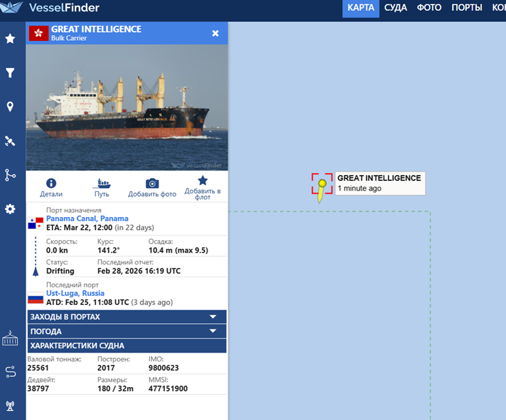This screenshot has height=420, width=506.
Task: Open the vessel filter funnel icon
Action: [10, 73]
